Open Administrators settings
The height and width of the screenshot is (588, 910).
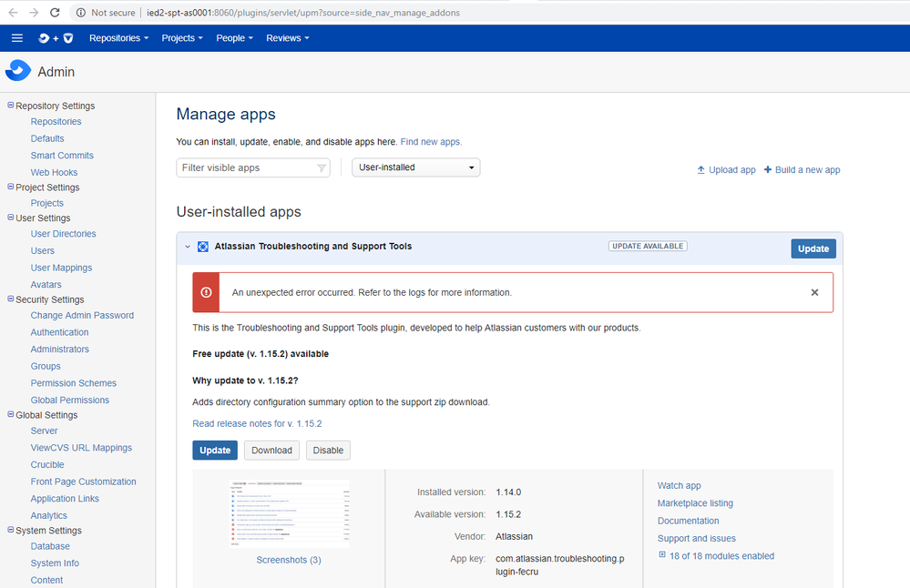(60, 350)
